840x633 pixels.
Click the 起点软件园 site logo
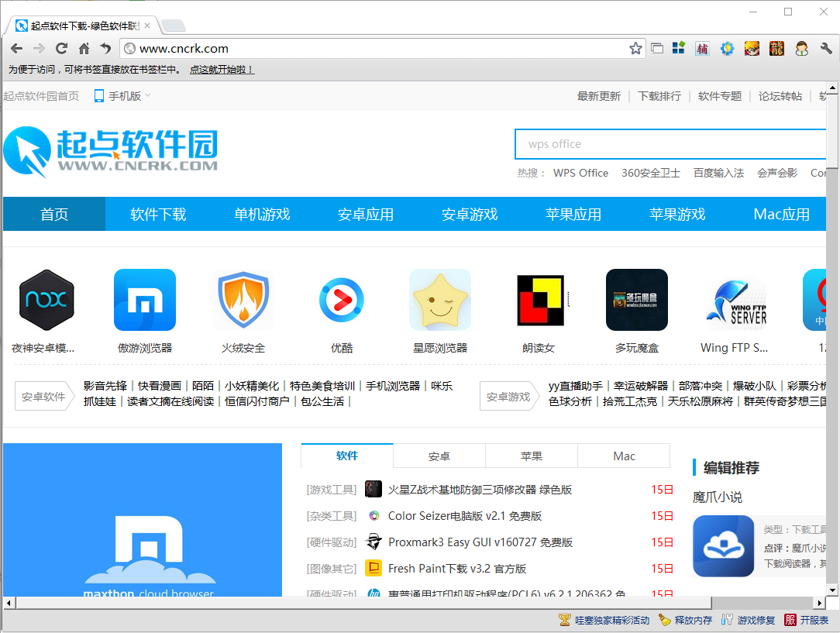(x=111, y=152)
